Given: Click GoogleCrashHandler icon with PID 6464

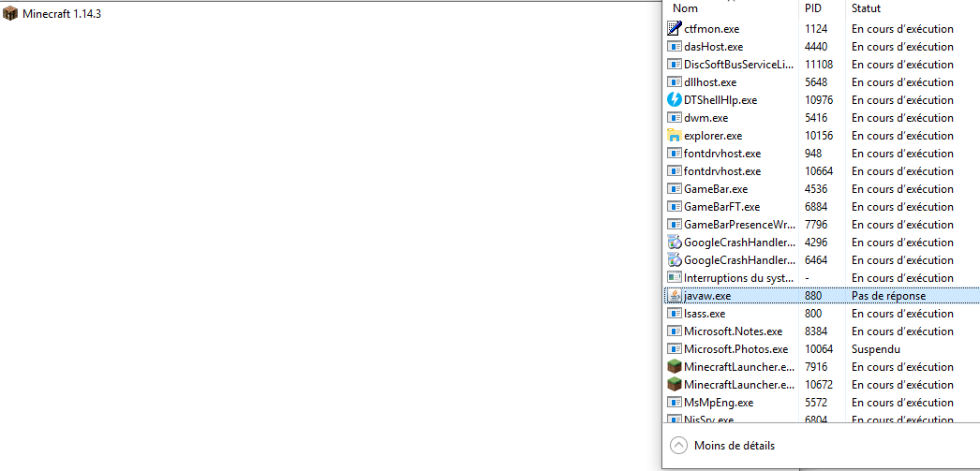Looking at the screenshot, I should [674, 260].
